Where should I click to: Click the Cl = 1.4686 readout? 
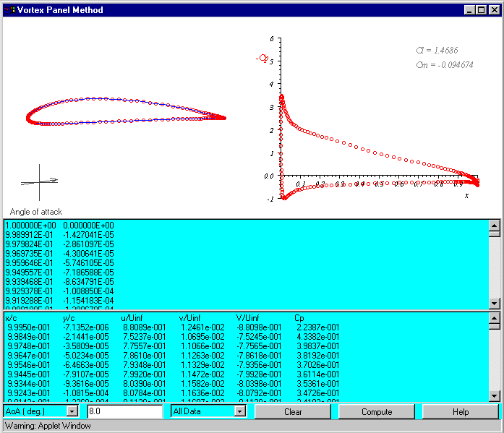tap(437, 51)
